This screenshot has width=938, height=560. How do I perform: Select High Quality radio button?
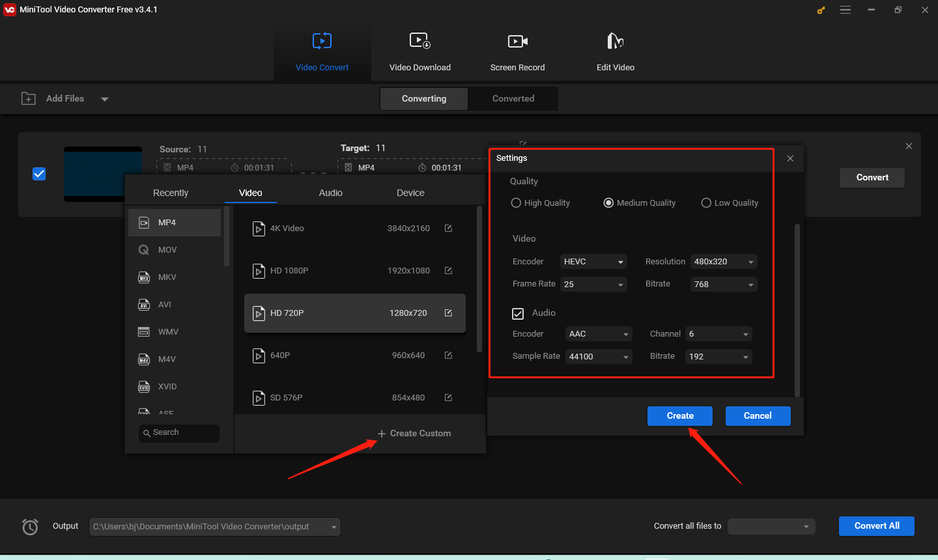coord(516,203)
